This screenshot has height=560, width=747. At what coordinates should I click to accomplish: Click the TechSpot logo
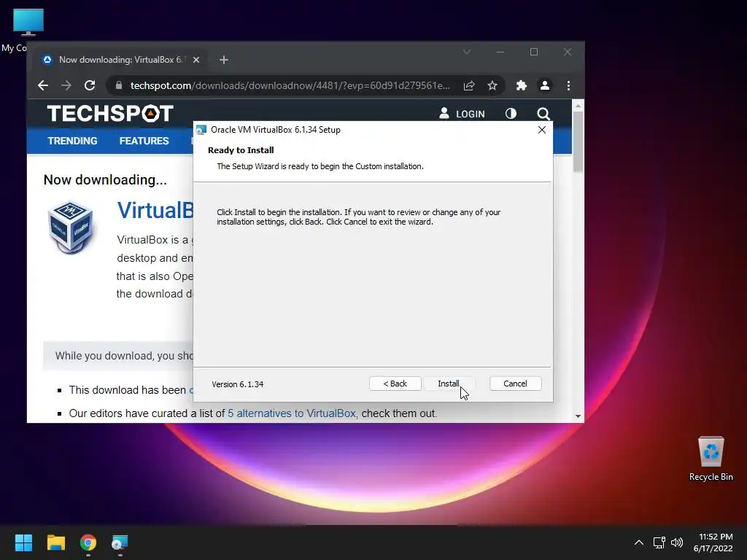click(110, 114)
